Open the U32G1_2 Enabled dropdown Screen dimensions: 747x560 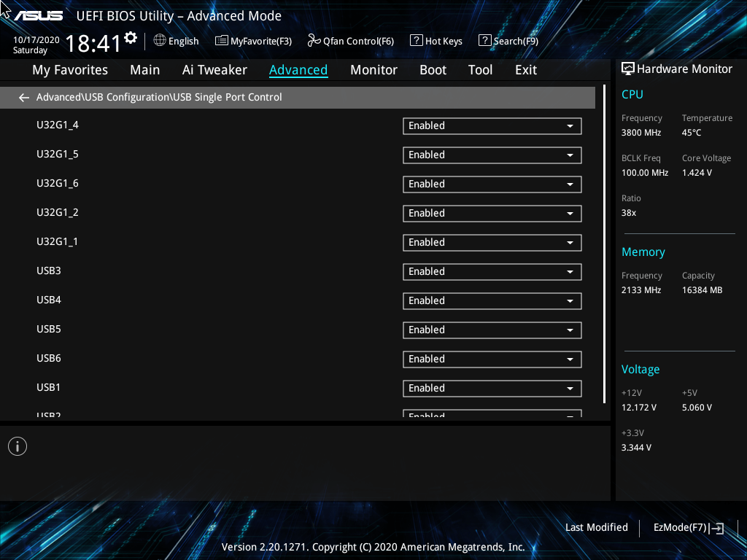click(492, 214)
